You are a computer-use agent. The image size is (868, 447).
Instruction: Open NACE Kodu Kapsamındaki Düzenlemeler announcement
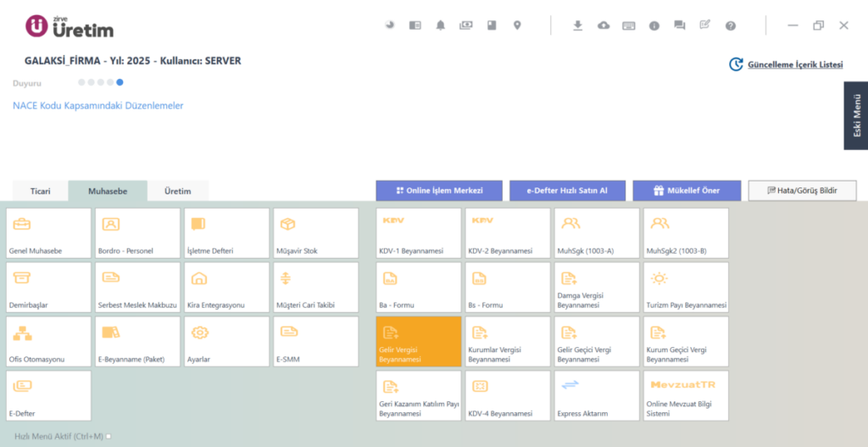point(98,105)
